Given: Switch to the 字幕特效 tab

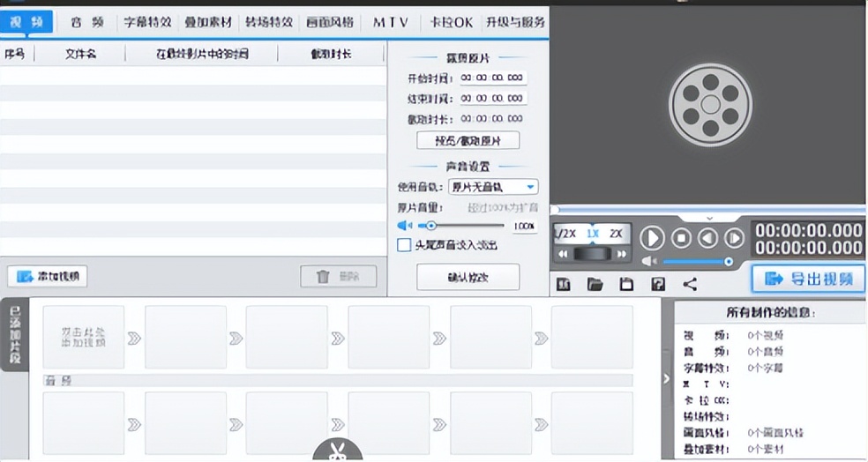Looking at the screenshot, I should click(x=147, y=22).
